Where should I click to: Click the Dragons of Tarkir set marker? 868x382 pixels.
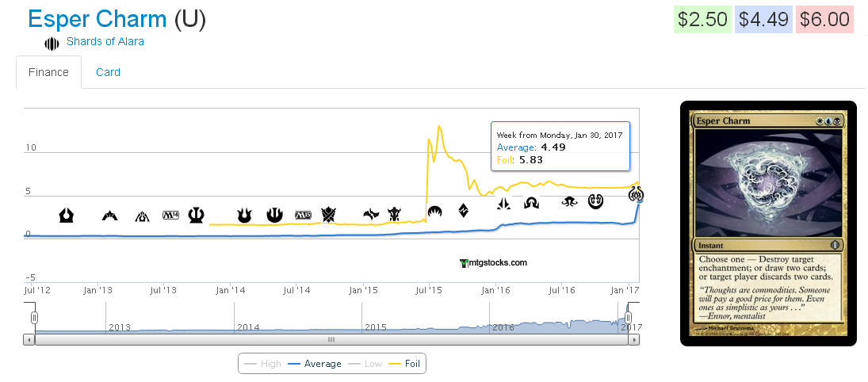[394, 214]
